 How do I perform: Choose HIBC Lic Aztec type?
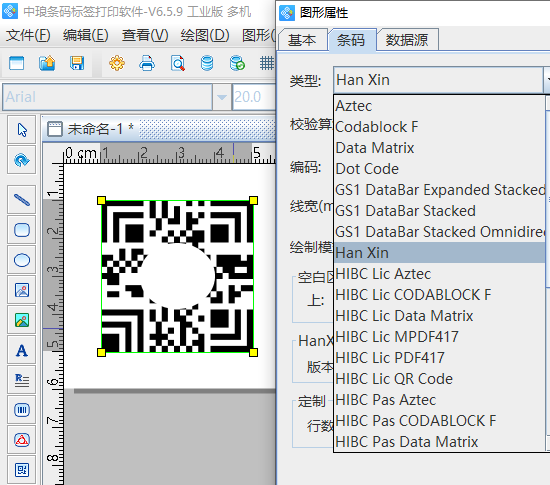click(x=439, y=274)
